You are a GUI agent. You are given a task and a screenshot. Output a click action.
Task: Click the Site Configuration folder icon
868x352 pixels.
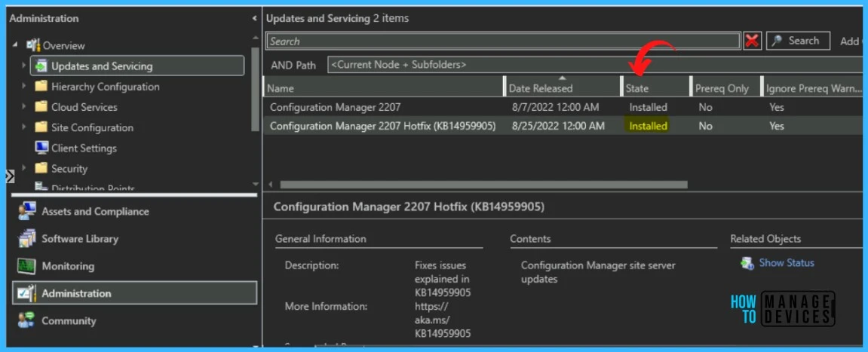click(x=41, y=127)
